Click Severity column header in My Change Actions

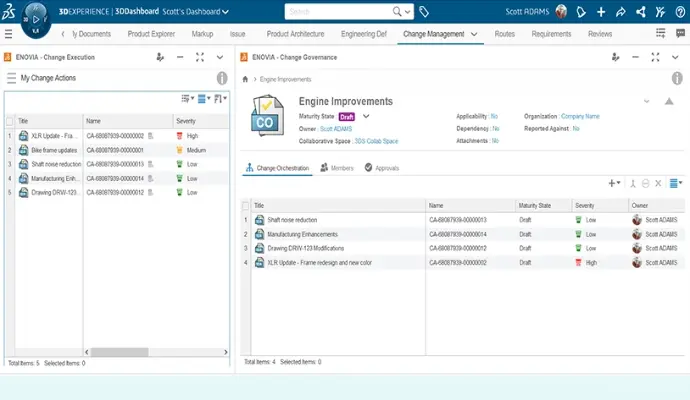point(201,121)
